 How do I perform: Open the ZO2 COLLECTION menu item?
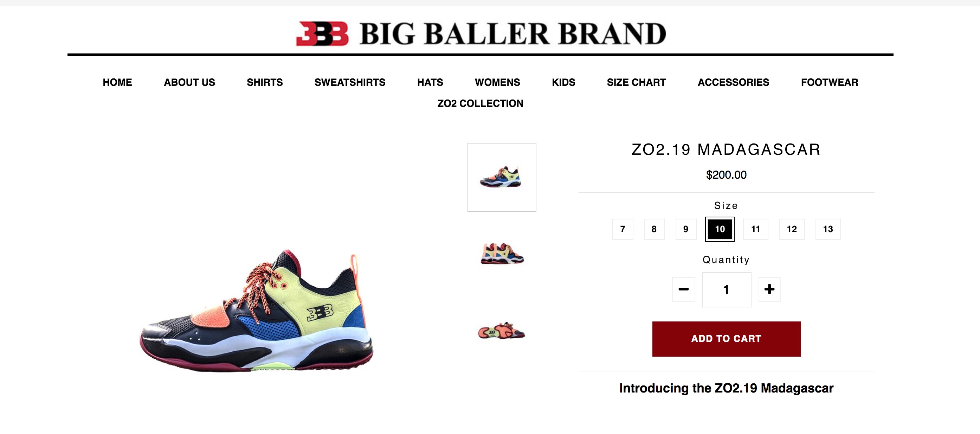[480, 103]
